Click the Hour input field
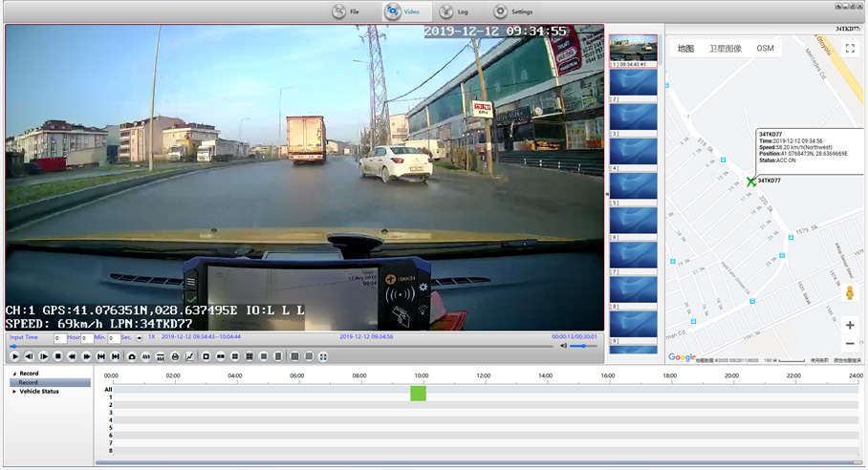 tap(60, 338)
